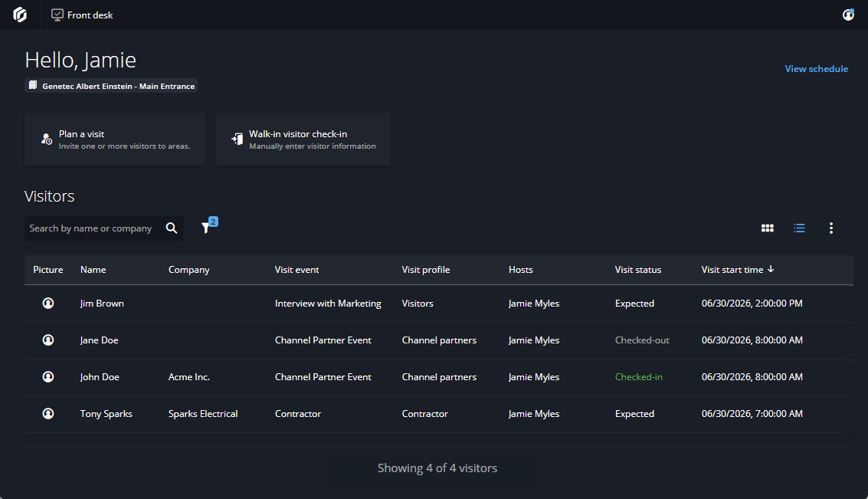Switch to list view
The image size is (868, 499).
pyautogui.click(x=799, y=228)
